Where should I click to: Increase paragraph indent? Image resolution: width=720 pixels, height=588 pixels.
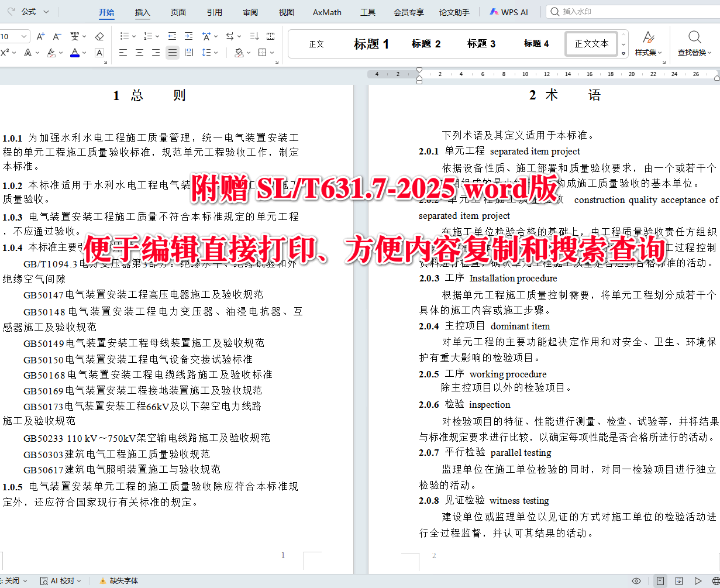(x=188, y=36)
